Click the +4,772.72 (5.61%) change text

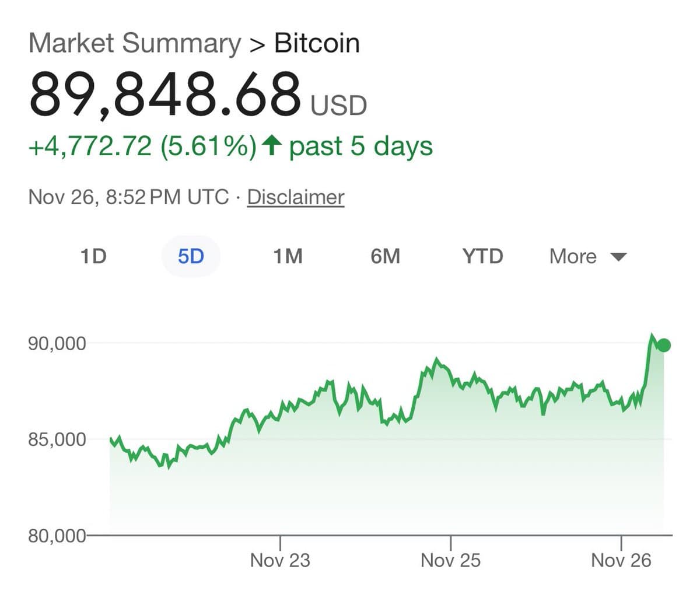pos(142,146)
